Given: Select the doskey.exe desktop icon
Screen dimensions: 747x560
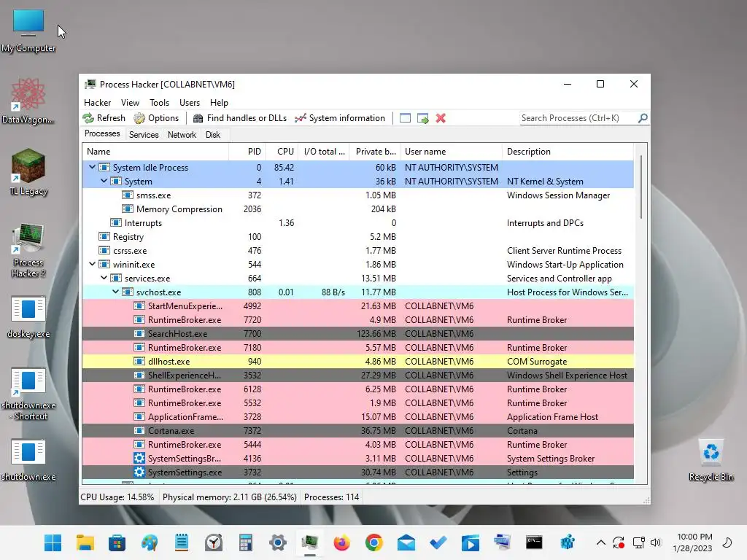Looking at the screenshot, I should 28,317.
